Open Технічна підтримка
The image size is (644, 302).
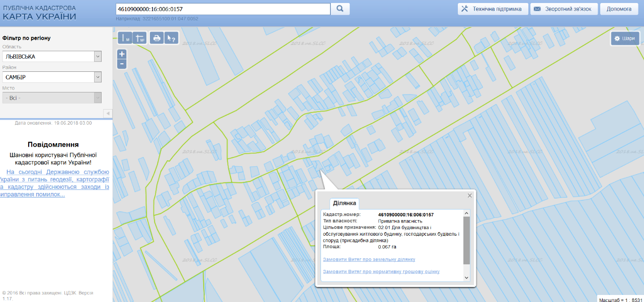(x=493, y=9)
